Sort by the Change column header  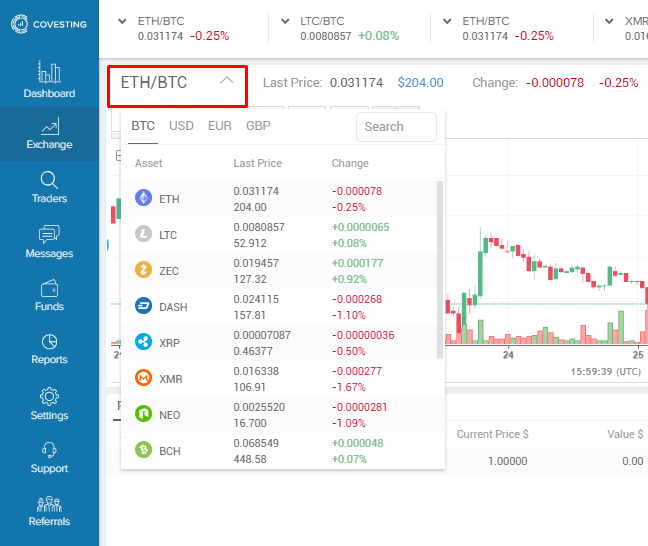tap(350, 163)
